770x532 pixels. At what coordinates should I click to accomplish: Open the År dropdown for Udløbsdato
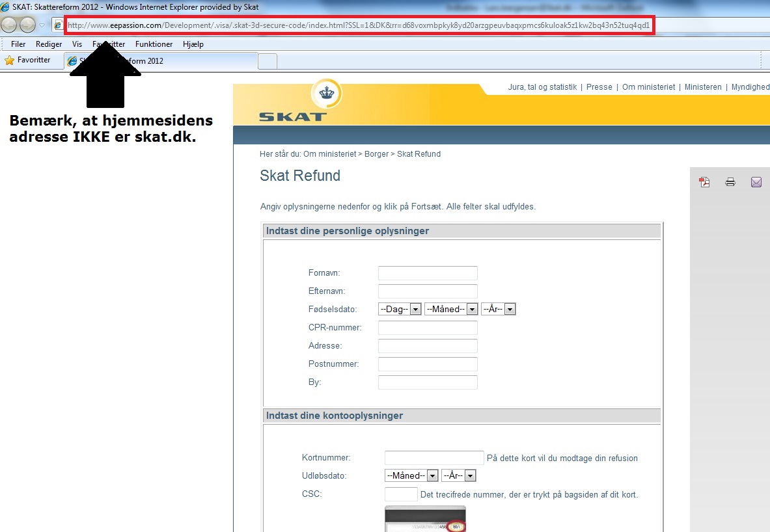coord(459,475)
